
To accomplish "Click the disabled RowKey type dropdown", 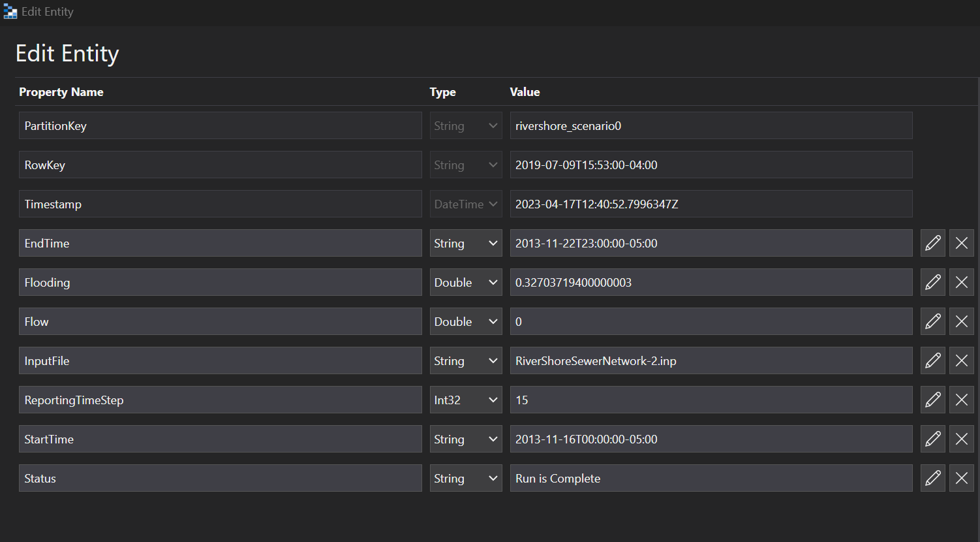I will point(466,165).
